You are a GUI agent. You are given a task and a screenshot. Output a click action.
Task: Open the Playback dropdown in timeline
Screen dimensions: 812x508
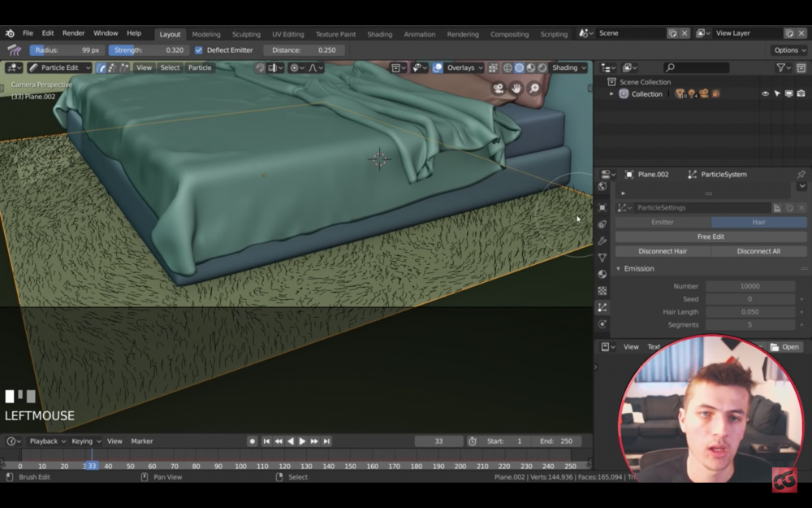47,441
